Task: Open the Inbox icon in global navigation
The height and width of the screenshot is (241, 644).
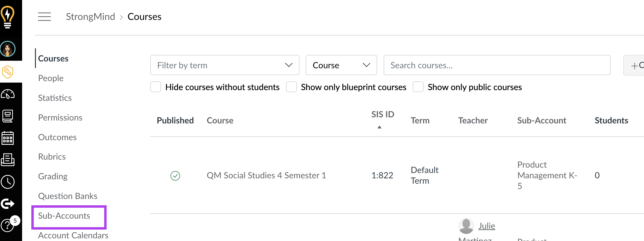Action: point(8,160)
